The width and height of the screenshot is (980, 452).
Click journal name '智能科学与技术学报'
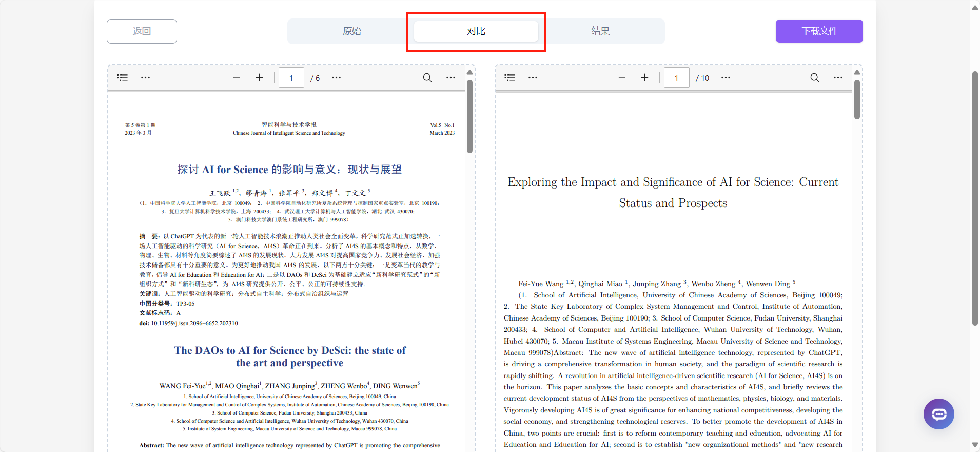(x=289, y=125)
